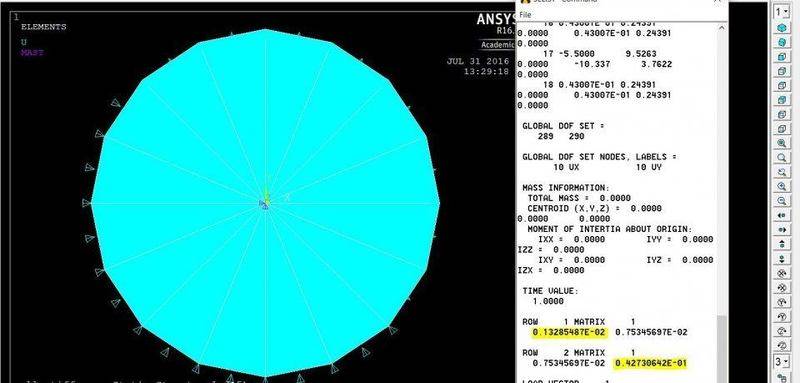Pan model down with down-arrow icon
The image size is (800, 383).
[782, 259]
